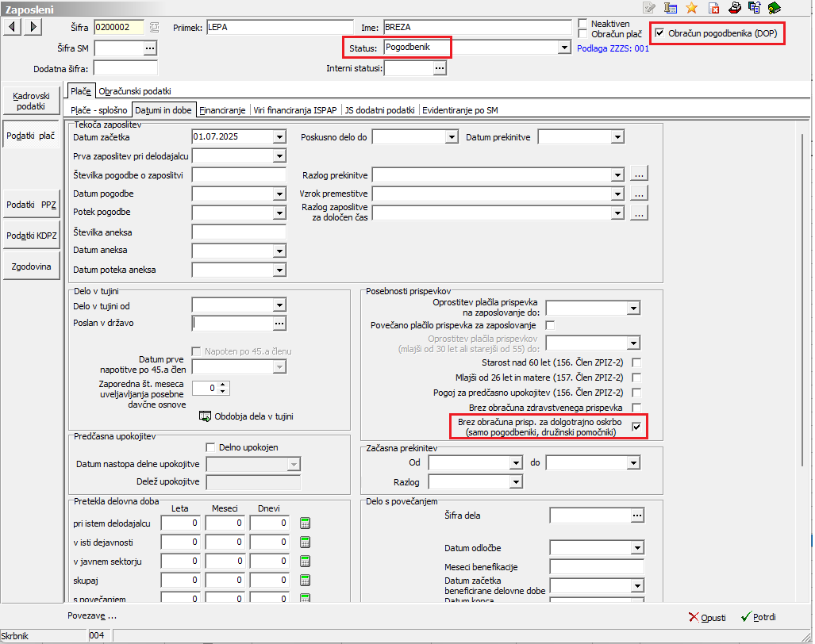
Task: Open help via green book icon
Action: pyautogui.click(x=774, y=8)
